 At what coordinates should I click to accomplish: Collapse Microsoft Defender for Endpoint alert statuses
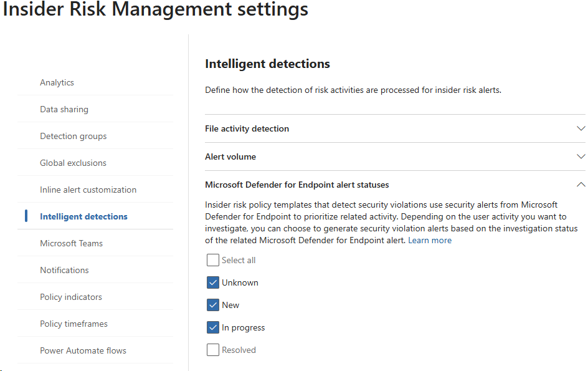[581, 185]
